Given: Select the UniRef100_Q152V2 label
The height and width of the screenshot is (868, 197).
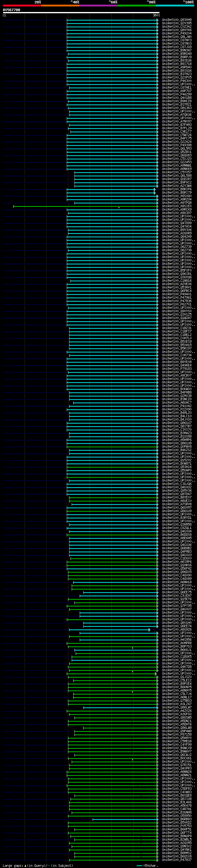Looking at the screenshot, I should (177, 460).
